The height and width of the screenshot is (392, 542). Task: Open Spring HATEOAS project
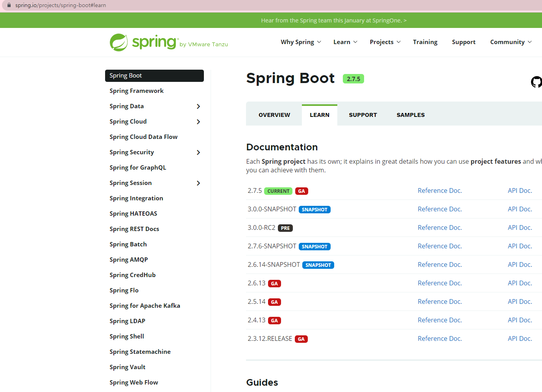(x=133, y=214)
